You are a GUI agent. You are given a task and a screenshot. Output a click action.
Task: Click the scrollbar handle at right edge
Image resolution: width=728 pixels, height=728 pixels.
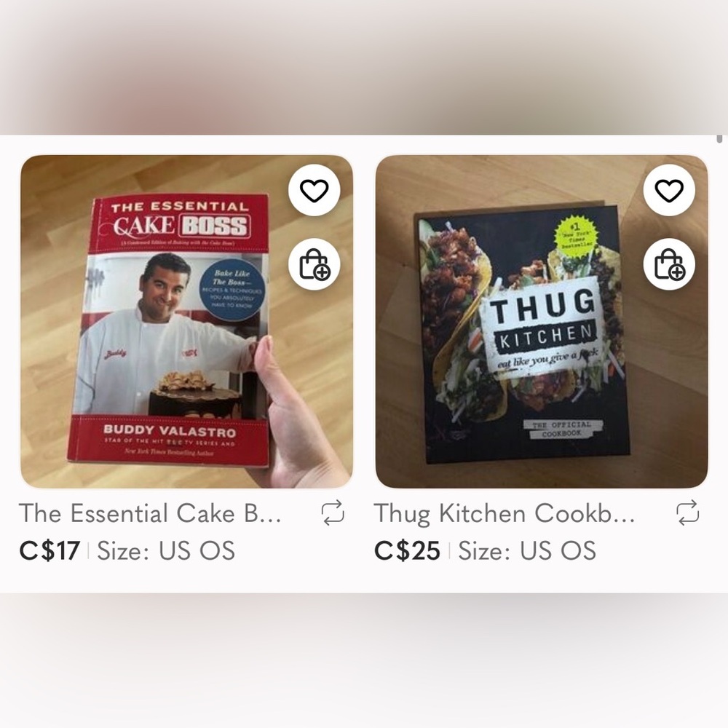[x=720, y=139]
